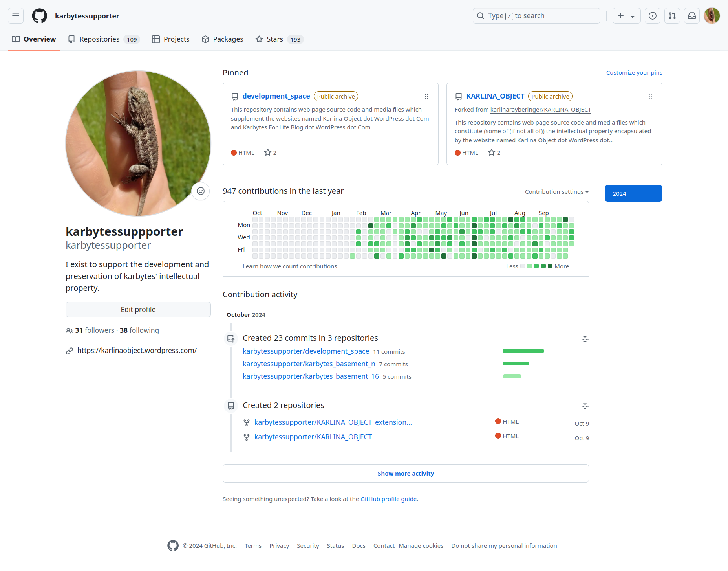The width and height of the screenshot is (728, 571).
Task: Expand the Contribution settings dropdown
Action: pos(557,192)
